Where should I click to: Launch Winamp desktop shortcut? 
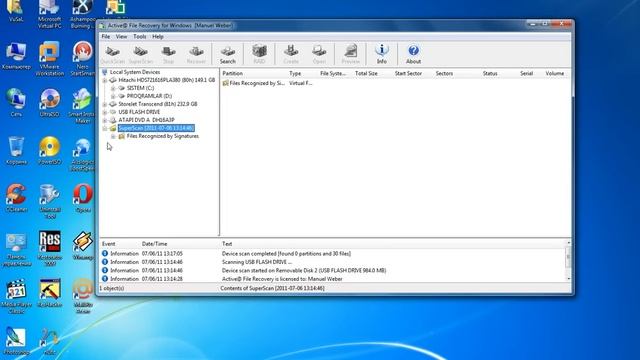(83, 246)
